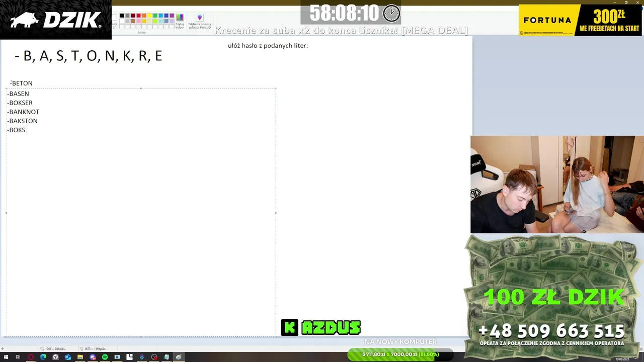This screenshot has height=362, width=644.
Task: Pick the indigo blue color swatch
Action: (167, 16)
